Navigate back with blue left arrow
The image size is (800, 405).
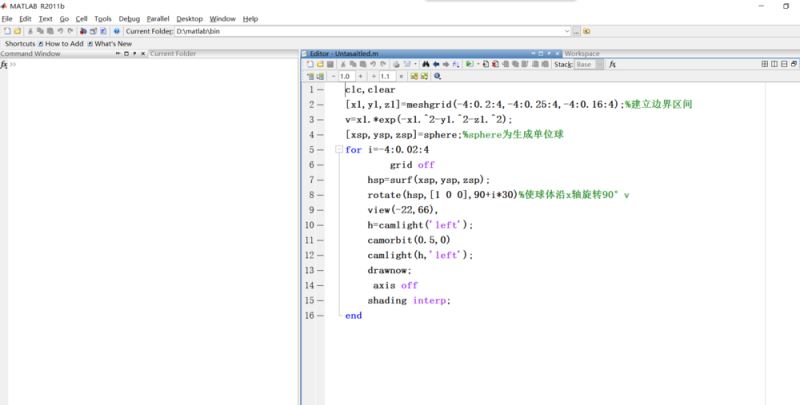[436, 64]
